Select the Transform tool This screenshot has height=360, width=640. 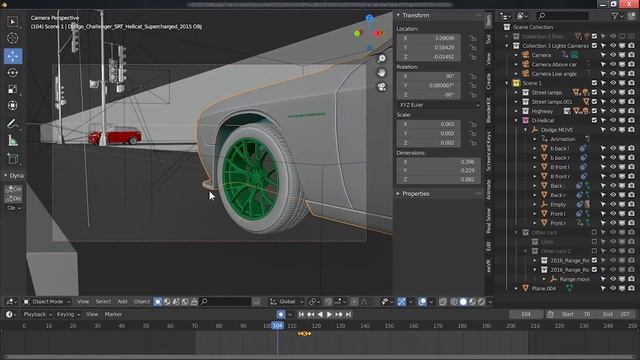coord(13,106)
